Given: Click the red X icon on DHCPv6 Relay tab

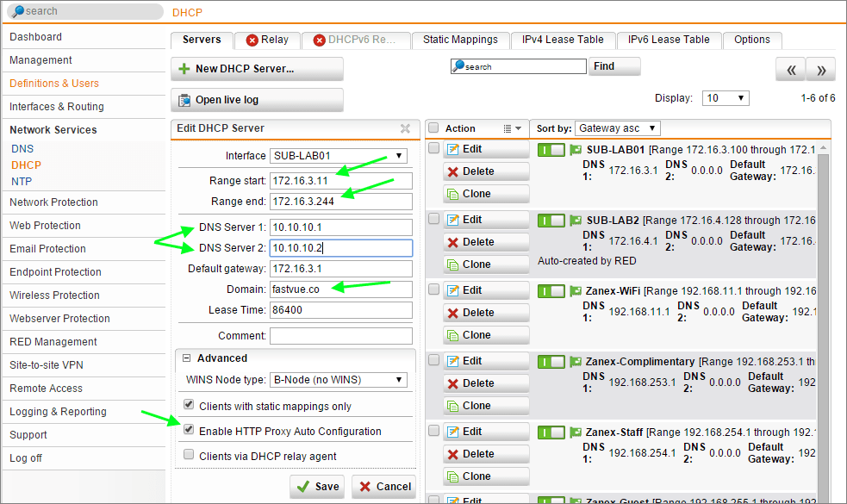Looking at the screenshot, I should [x=320, y=40].
